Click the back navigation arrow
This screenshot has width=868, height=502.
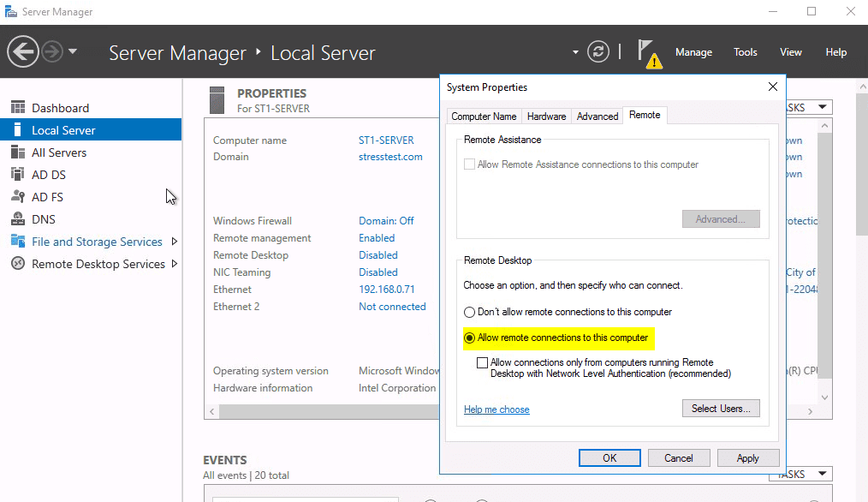pos(23,52)
